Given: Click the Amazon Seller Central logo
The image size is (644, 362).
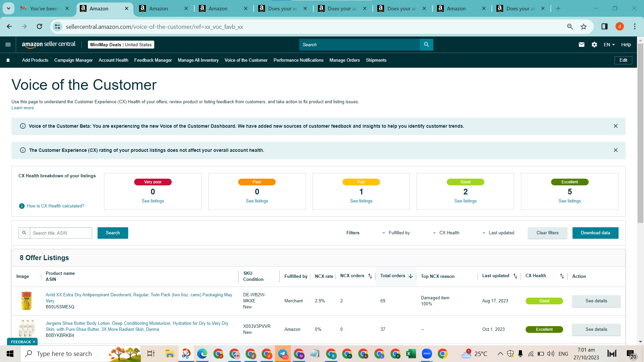Looking at the screenshot, I should tap(49, 45).
